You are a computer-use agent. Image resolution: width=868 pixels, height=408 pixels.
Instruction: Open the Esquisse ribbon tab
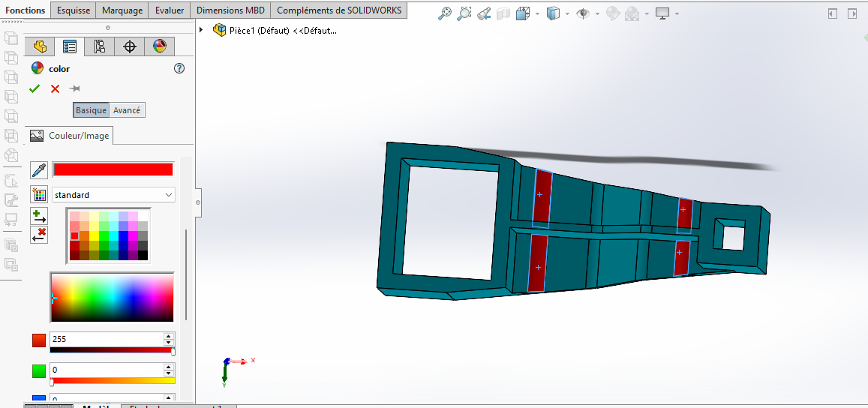(x=74, y=10)
